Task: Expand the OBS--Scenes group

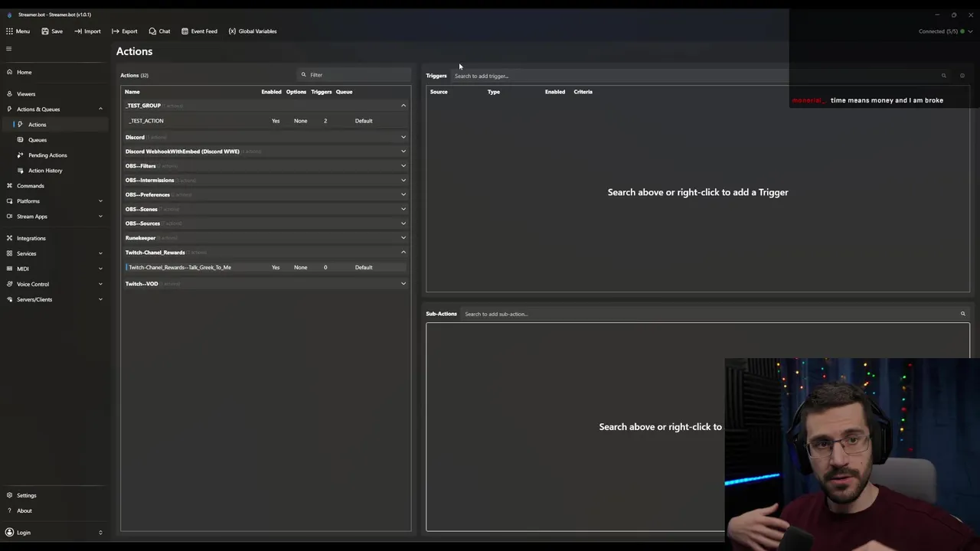Action: 403,209
